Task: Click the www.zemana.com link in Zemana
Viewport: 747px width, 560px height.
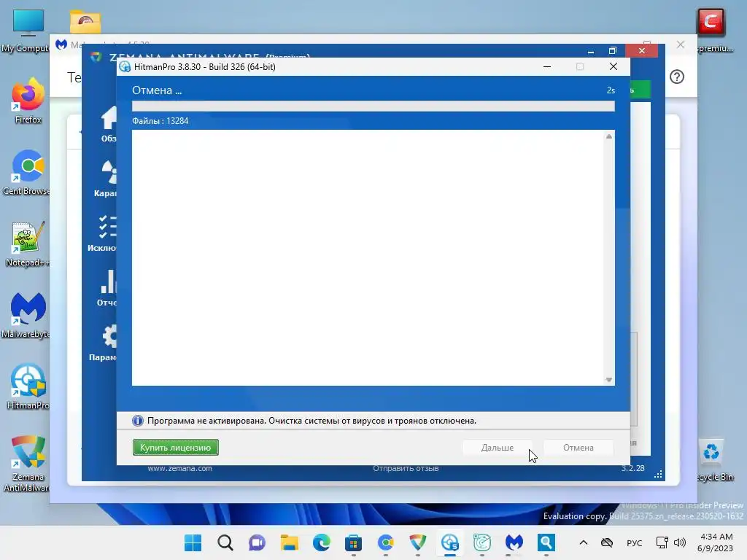Action: 179,469
